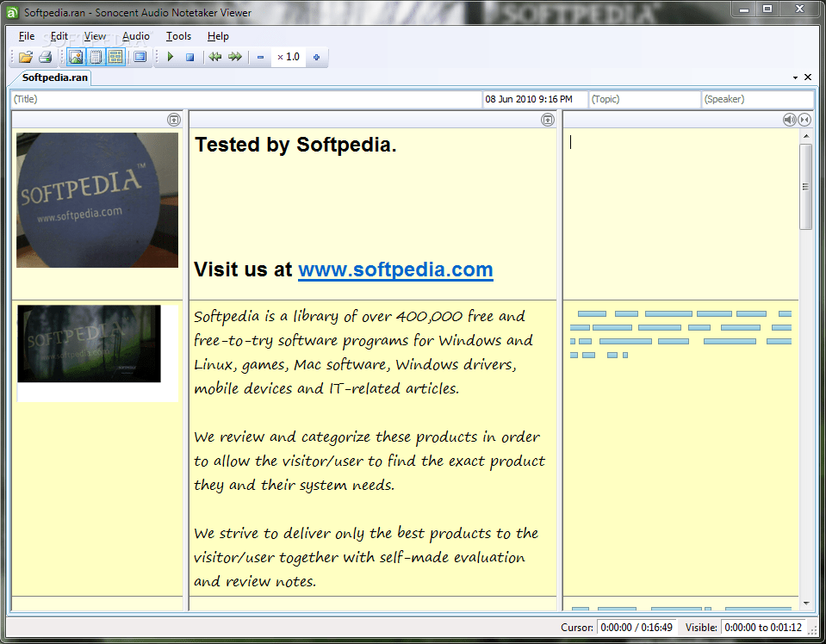Open the Audio menu
826x644 pixels.
tap(135, 36)
